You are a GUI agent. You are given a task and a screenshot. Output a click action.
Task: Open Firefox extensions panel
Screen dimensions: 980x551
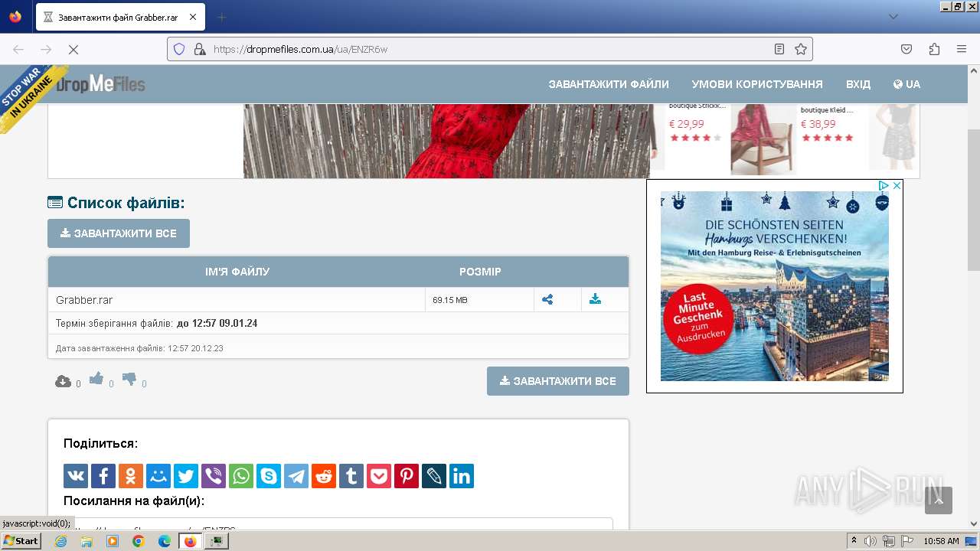click(934, 49)
